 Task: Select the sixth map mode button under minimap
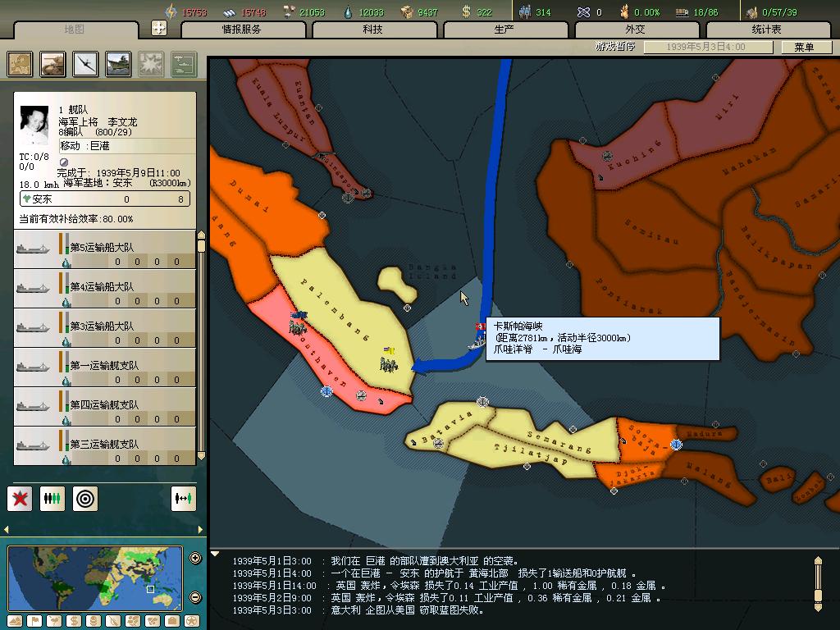click(113, 622)
